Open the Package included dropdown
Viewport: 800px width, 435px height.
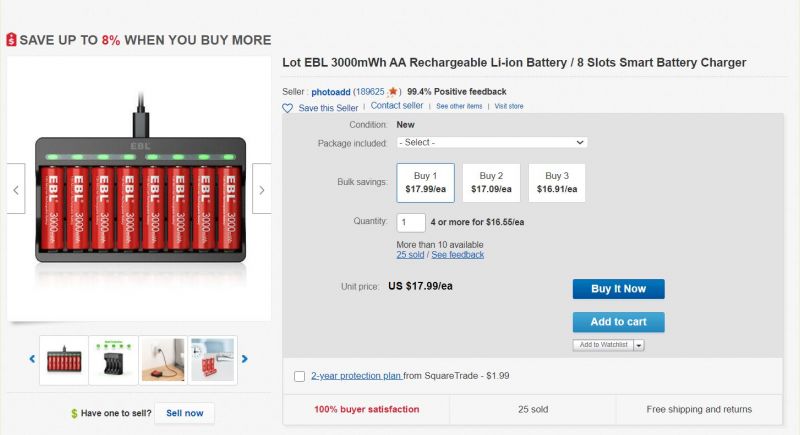(x=492, y=142)
